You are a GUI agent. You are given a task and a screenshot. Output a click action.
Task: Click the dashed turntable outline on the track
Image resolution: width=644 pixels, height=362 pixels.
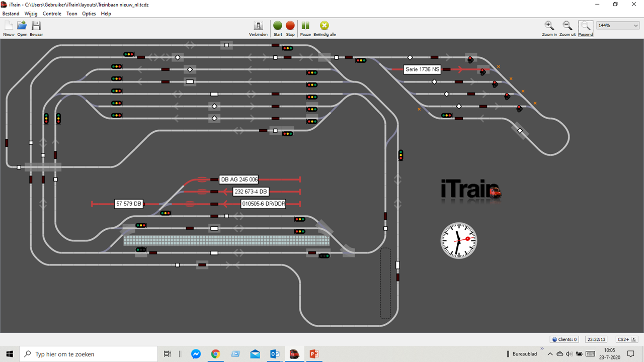[385, 283]
